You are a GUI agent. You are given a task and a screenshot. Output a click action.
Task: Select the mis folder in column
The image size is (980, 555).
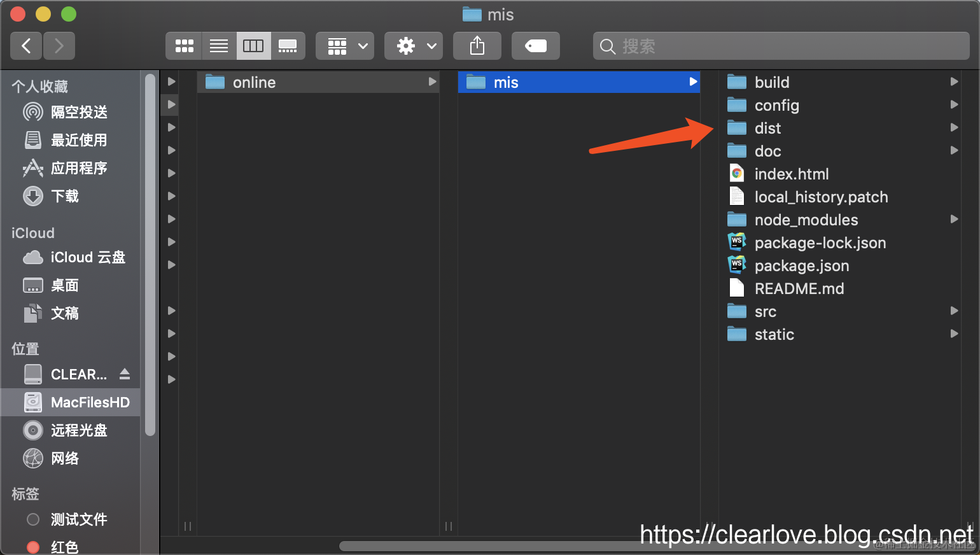coord(579,82)
